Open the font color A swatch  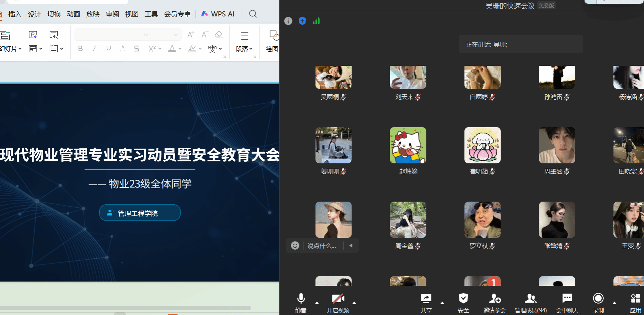(x=172, y=49)
